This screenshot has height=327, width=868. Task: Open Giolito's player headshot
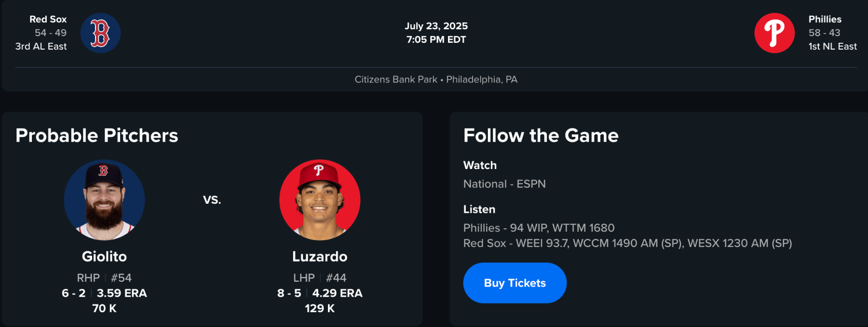[104, 200]
